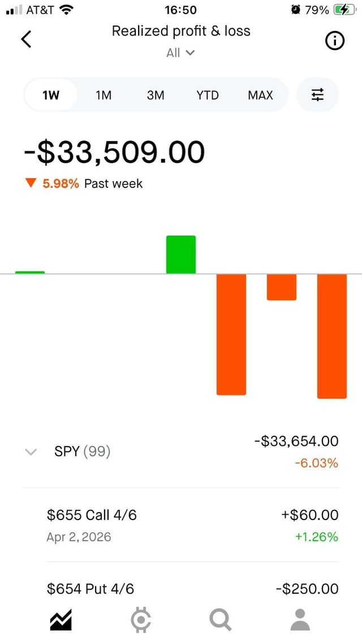Switch to the 1M time range

(104, 95)
